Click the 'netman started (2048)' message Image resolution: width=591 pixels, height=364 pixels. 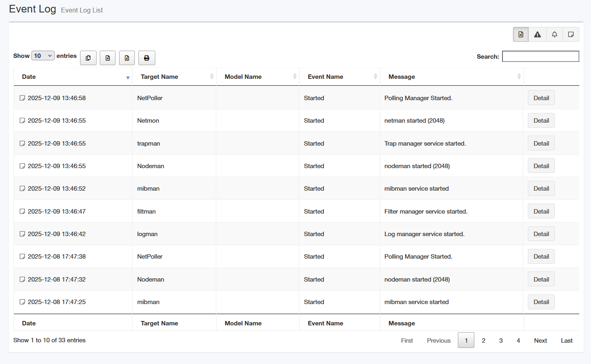[414, 121]
